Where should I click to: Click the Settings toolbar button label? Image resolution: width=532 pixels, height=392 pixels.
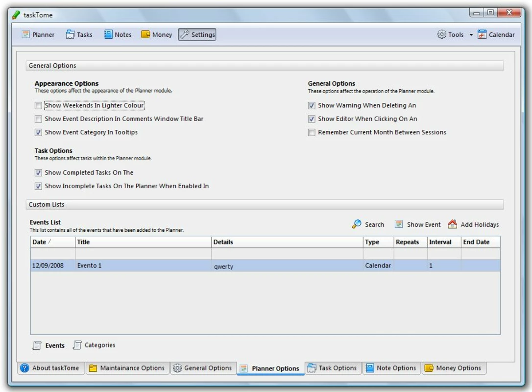point(203,35)
